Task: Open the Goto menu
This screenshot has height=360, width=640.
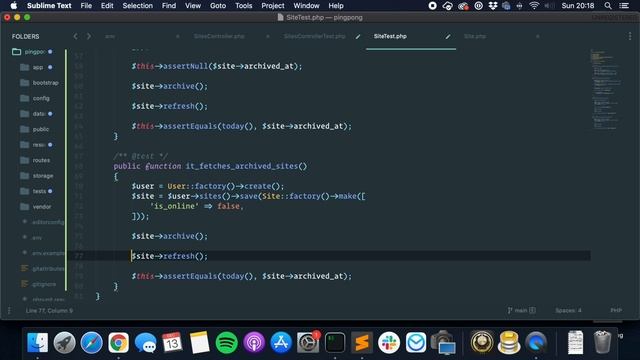Action: [218, 6]
